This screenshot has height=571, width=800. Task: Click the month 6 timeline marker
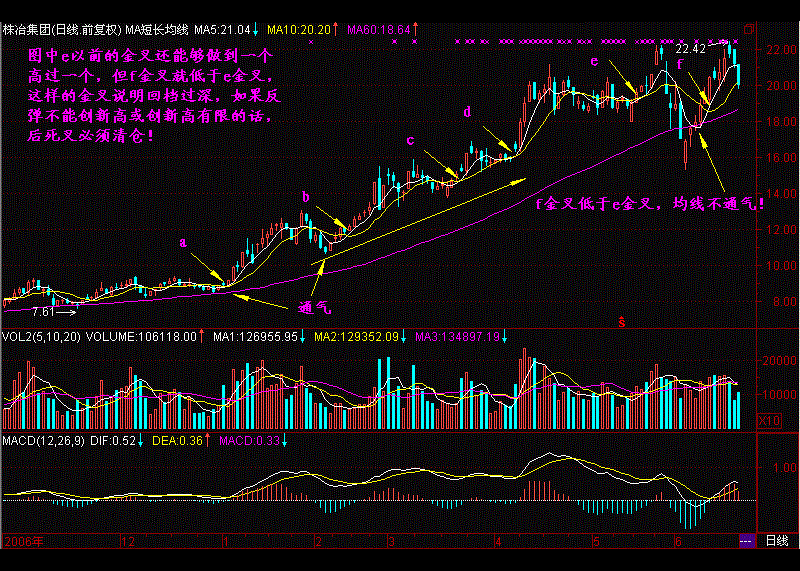coord(679,541)
